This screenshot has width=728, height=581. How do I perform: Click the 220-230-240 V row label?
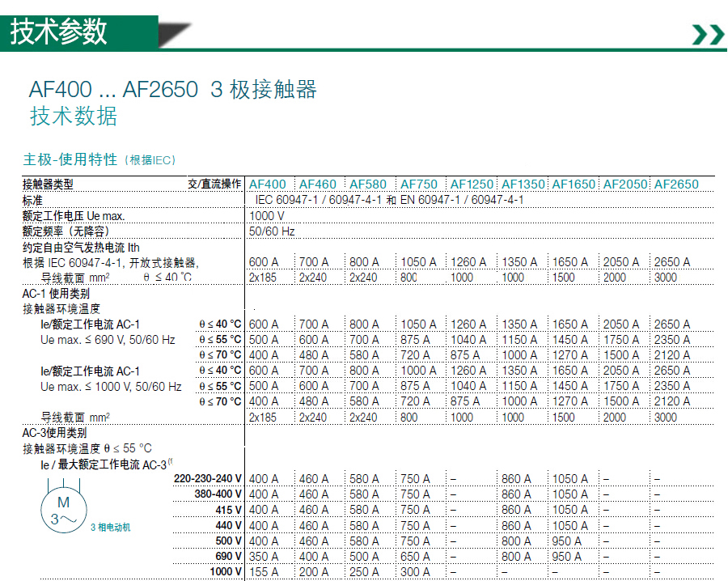(208, 479)
